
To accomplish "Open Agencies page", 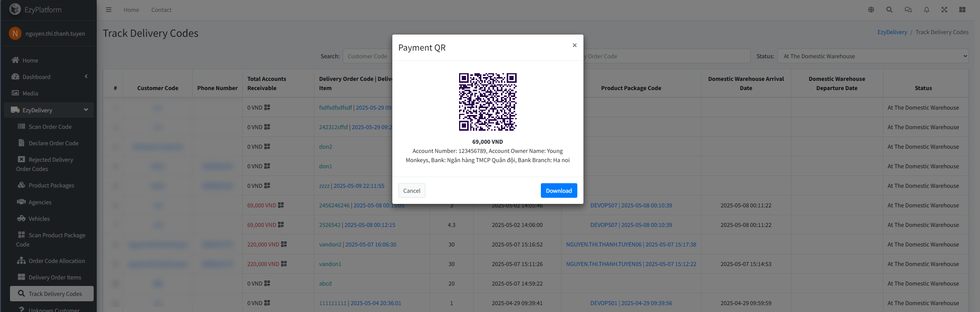I will pyautogui.click(x=52, y=202).
